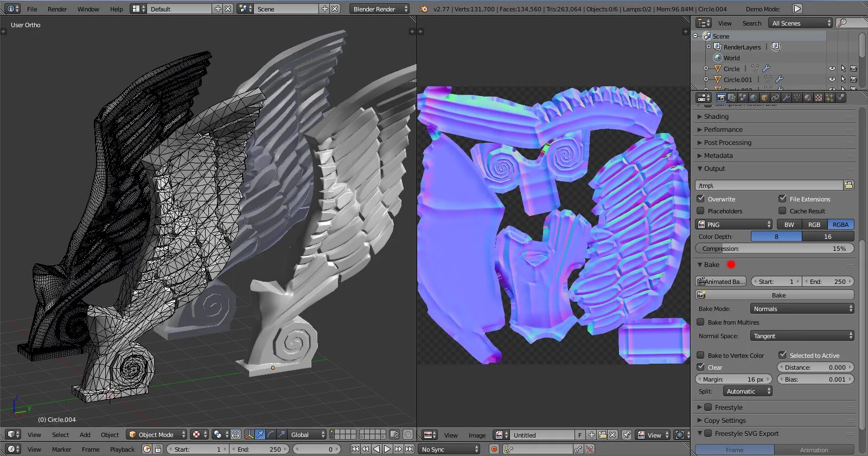Collapse the Bake panel
Screen dimensions: 868x456
[700, 264]
